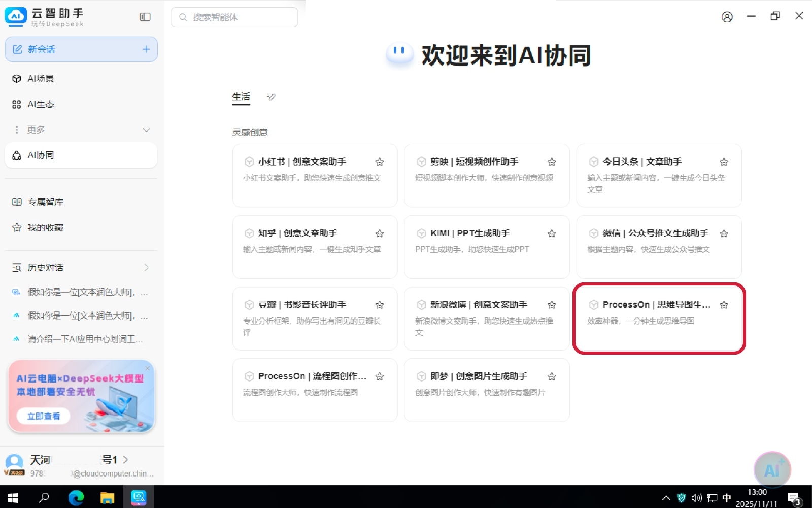Screen dimensions: 812x508
Task: Collapse the sidebar with the panel icon
Action: pos(145,17)
